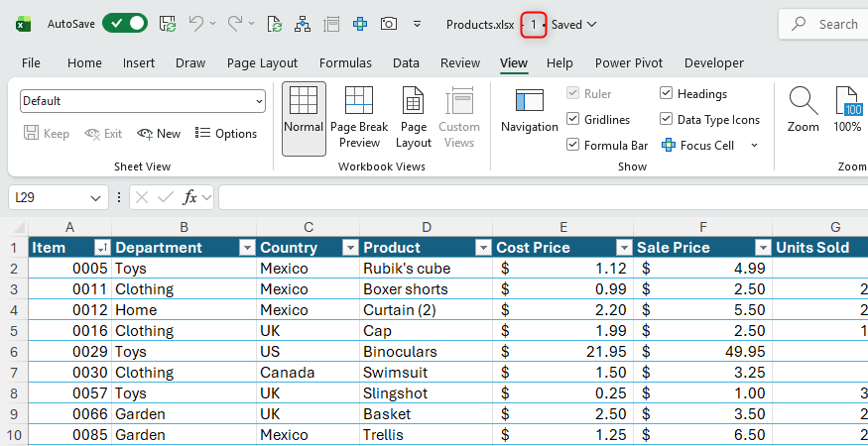Open the Redo history dropdown arrow
This screenshot has width=868, height=446.
(x=252, y=24)
